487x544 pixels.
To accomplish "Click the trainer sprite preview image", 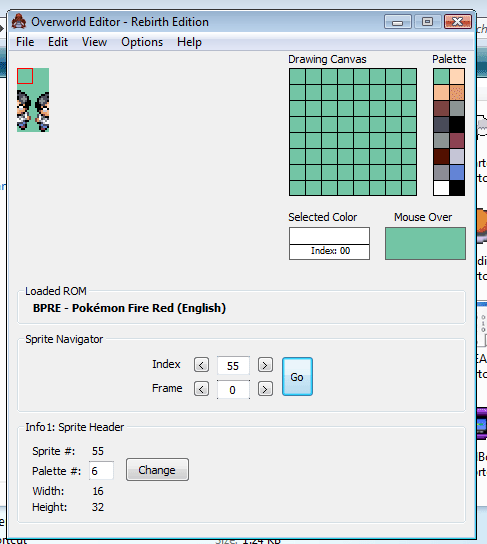I will (33, 100).
